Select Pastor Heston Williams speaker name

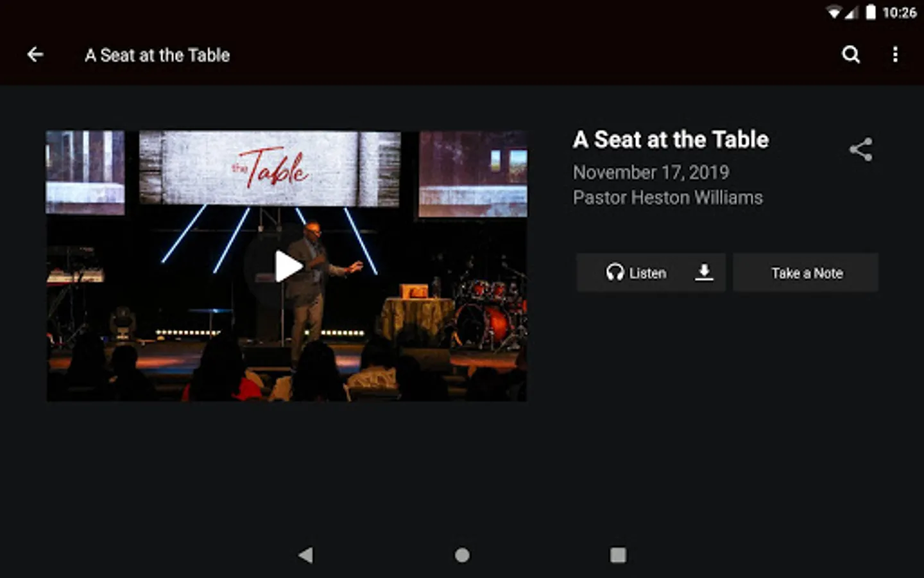tap(667, 197)
